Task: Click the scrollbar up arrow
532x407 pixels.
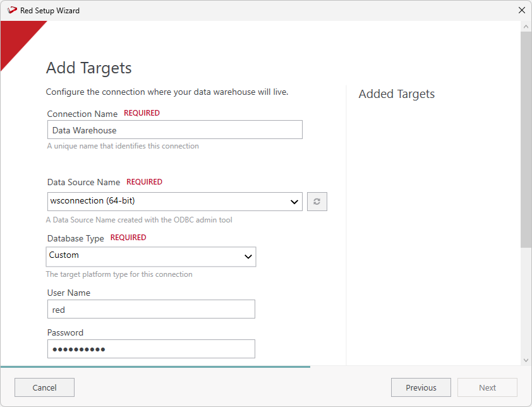Action: (x=526, y=27)
